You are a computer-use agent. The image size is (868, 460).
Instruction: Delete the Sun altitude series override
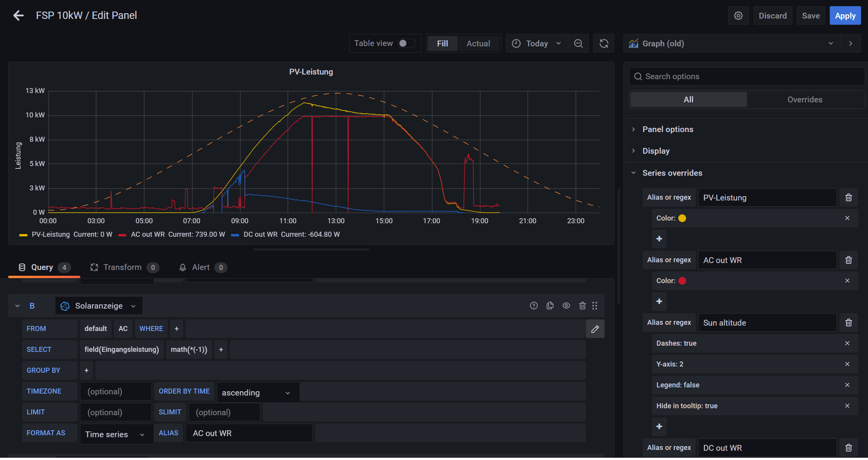pos(848,323)
